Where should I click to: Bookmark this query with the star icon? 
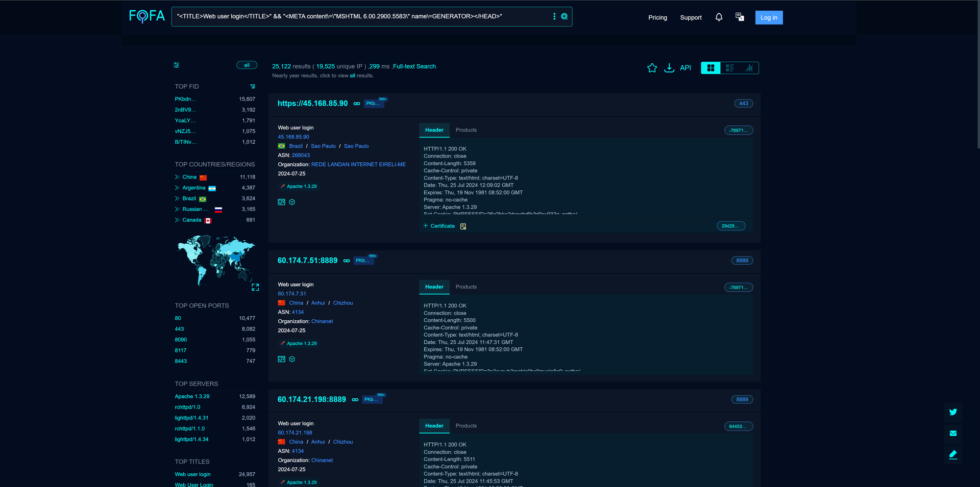pyautogui.click(x=652, y=68)
